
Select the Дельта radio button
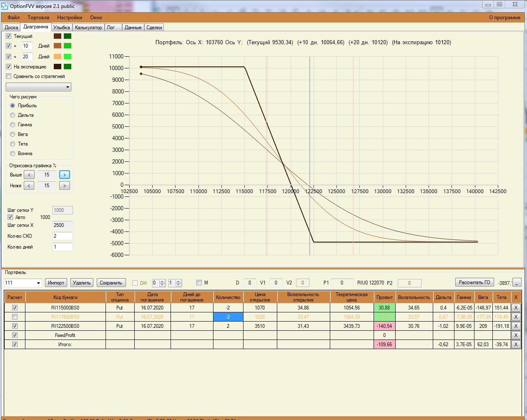[13, 115]
